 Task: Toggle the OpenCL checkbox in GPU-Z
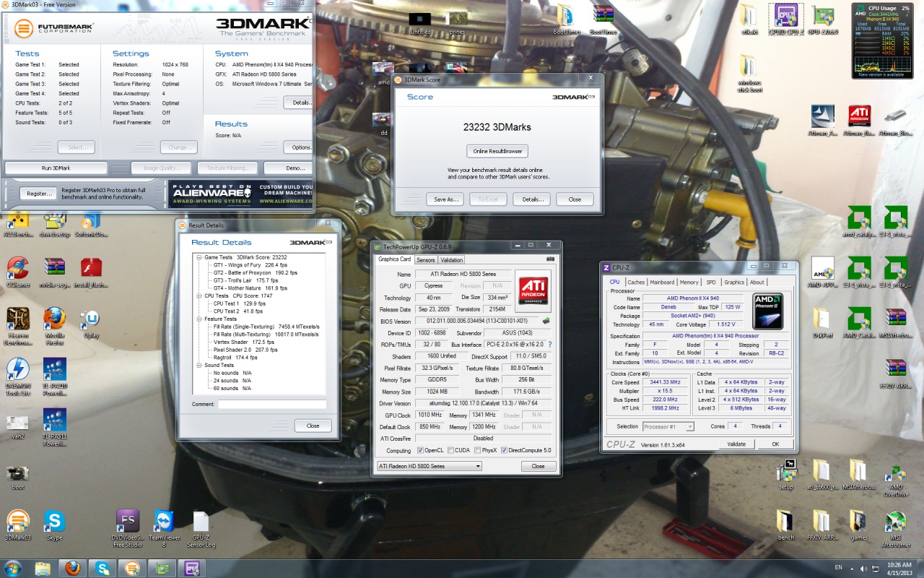pyautogui.click(x=421, y=450)
